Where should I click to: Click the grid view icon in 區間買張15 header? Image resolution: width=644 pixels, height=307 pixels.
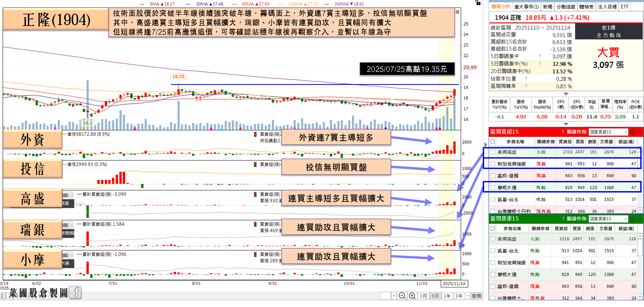point(632,219)
